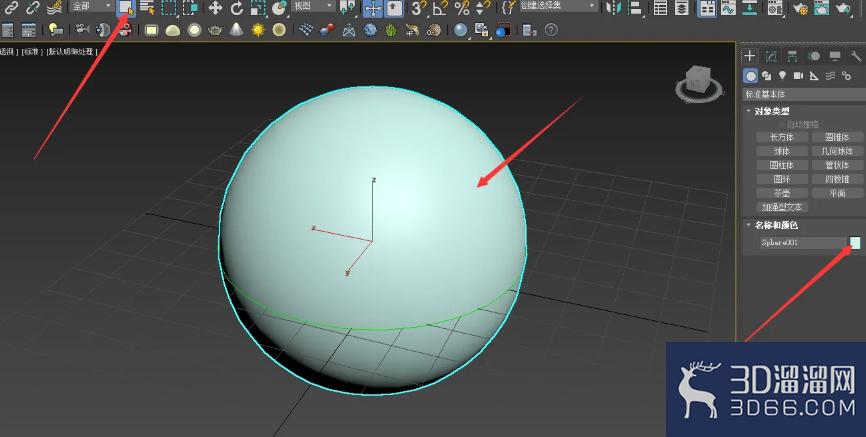Viewport: 866px width, 437px height.
Task: Open the 视图 reference coordinate dropdown
Action: pos(314,6)
